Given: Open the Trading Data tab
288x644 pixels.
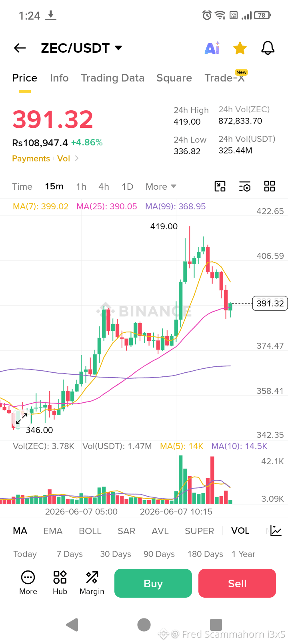Looking at the screenshot, I should click(113, 78).
